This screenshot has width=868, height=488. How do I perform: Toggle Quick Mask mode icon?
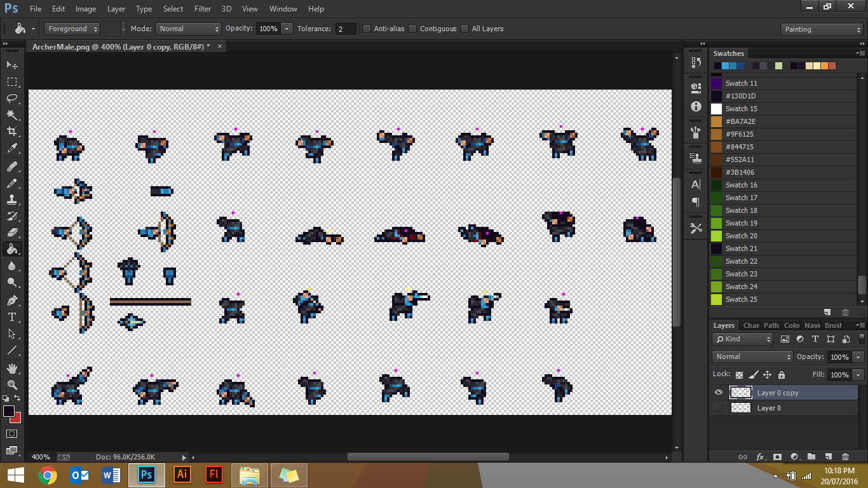(12, 434)
